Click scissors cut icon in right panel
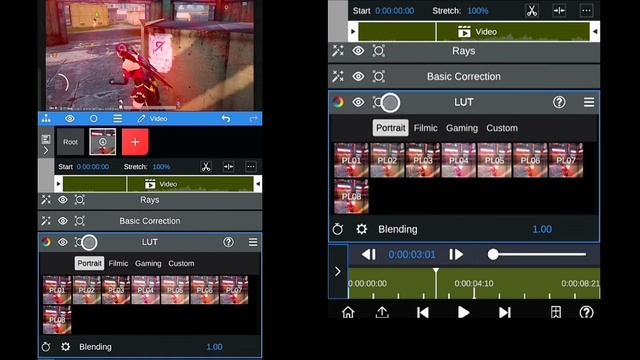640x360 pixels. 531,11
